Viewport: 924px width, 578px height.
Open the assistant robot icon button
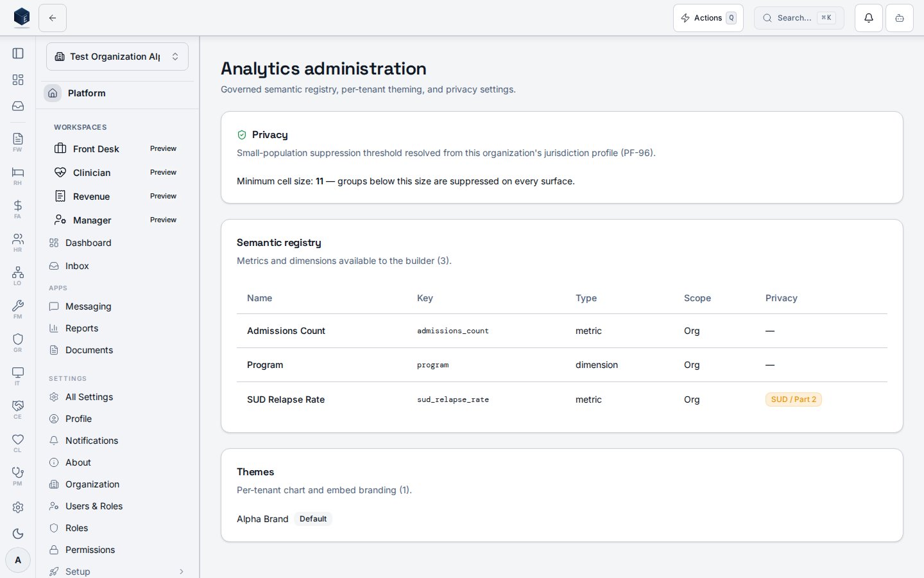click(900, 18)
